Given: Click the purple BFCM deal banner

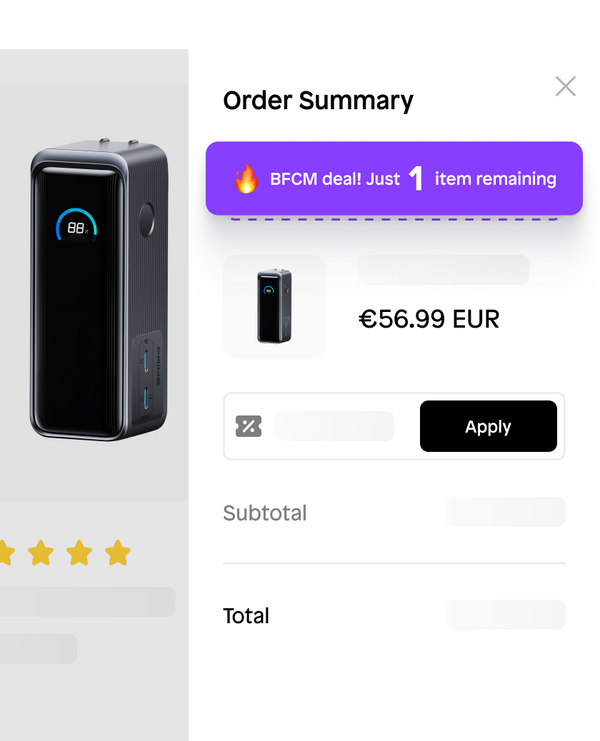Looking at the screenshot, I should coord(394,179).
